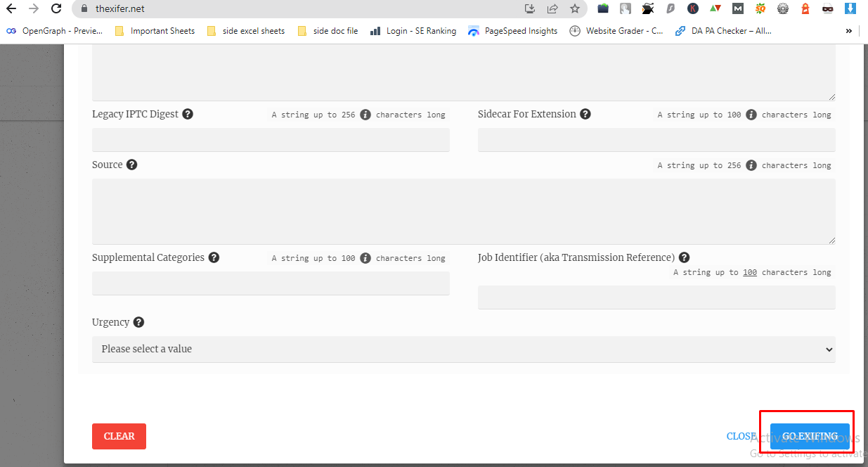Open the black and orange bird extension icon

coord(648,9)
